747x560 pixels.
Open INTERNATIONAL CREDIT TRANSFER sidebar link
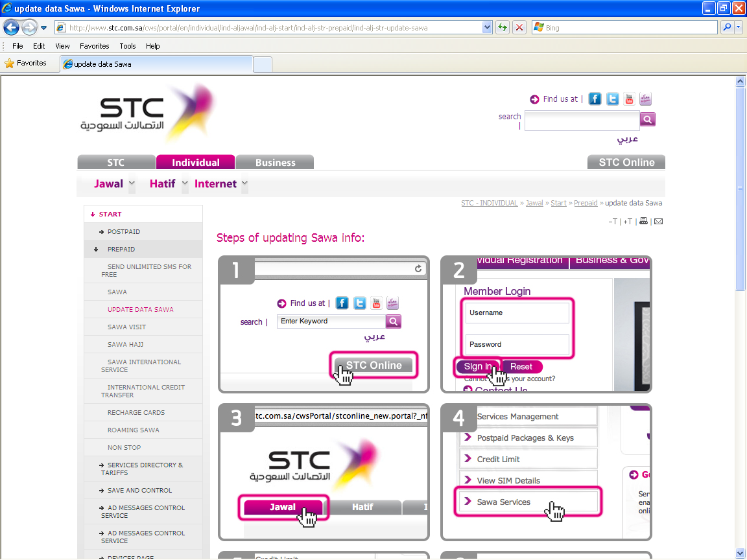pyautogui.click(x=143, y=391)
